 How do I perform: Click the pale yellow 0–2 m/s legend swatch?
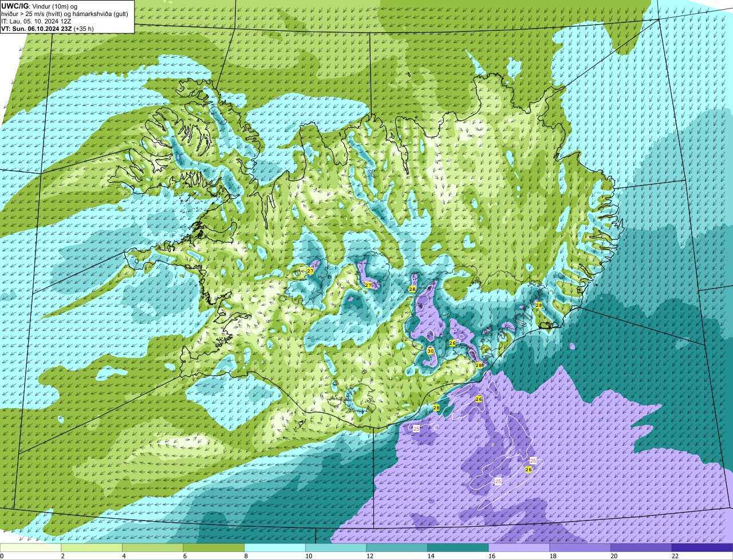(30, 547)
